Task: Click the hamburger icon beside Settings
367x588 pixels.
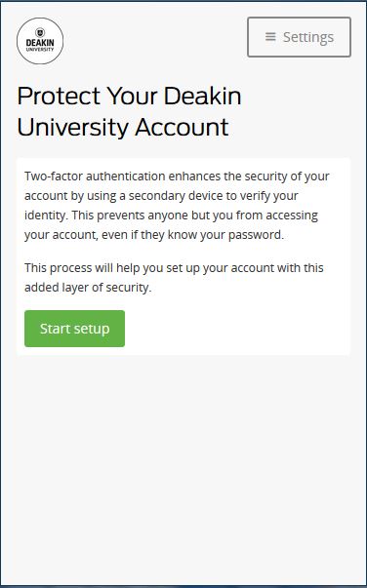Action: click(x=270, y=37)
